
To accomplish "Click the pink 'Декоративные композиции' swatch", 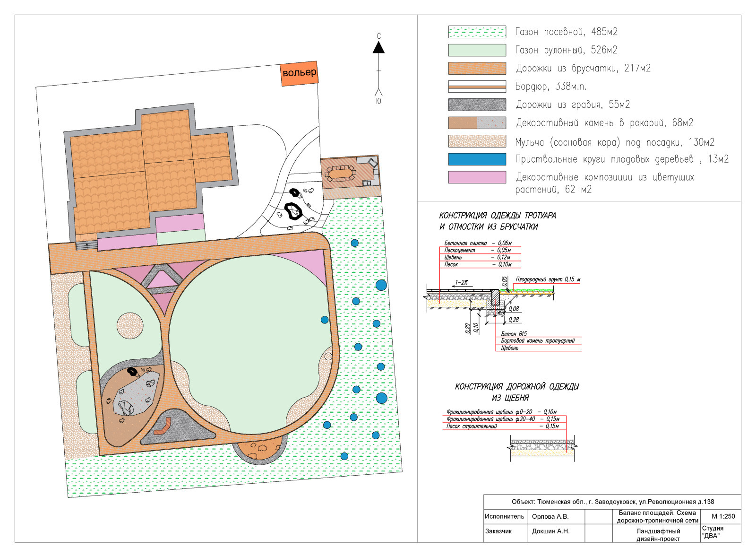I will click(x=477, y=177).
